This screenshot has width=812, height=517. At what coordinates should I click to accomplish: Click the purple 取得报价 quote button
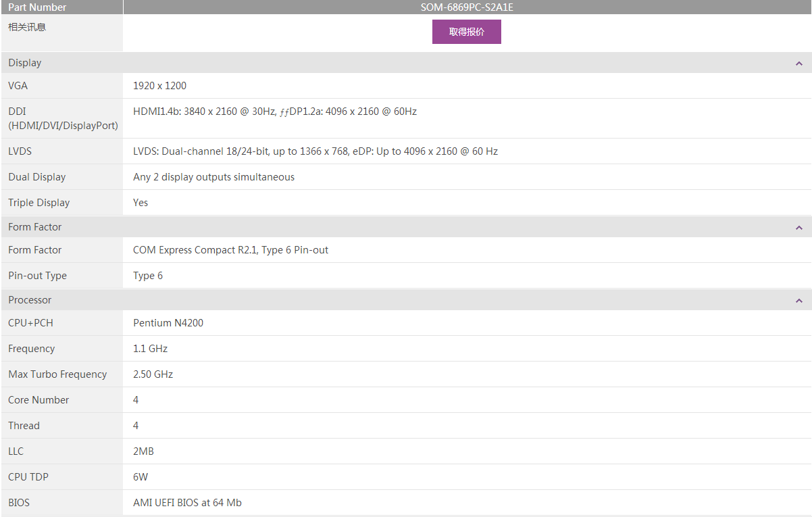(x=467, y=32)
